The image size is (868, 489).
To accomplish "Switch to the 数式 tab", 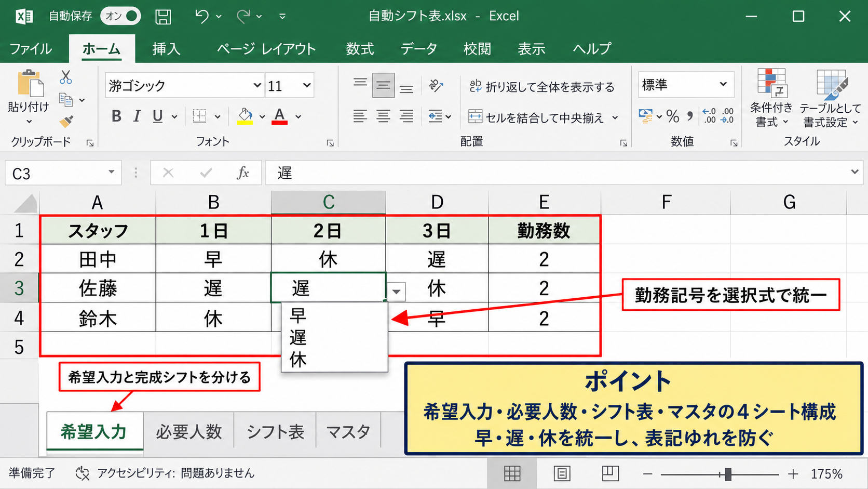I will click(x=360, y=49).
